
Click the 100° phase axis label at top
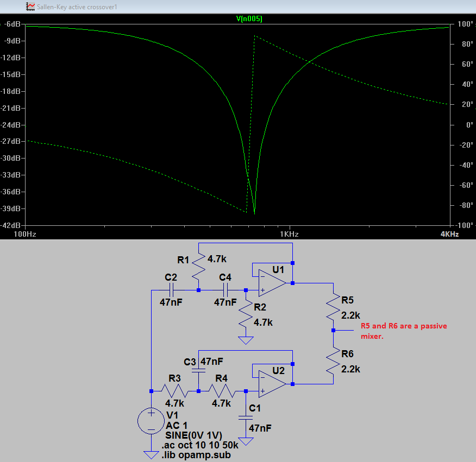(465, 24)
